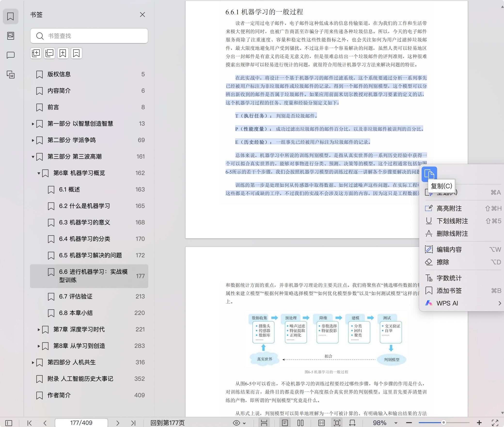This screenshot has width=504, height=427.
Task: Toggle single-page view mode in the bottom toolbar
Action: point(285,423)
